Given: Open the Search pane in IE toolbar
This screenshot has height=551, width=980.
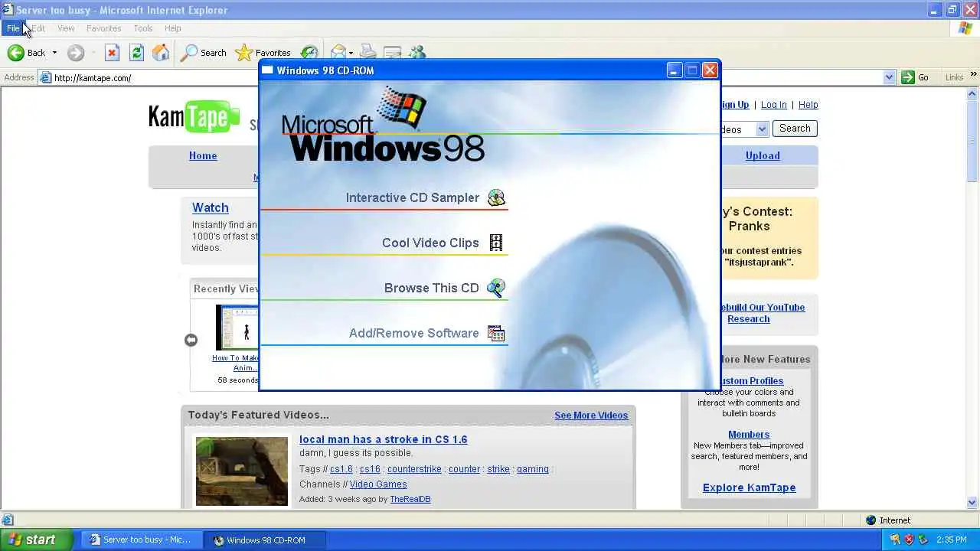Looking at the screenshot, I should pos(204,53).
